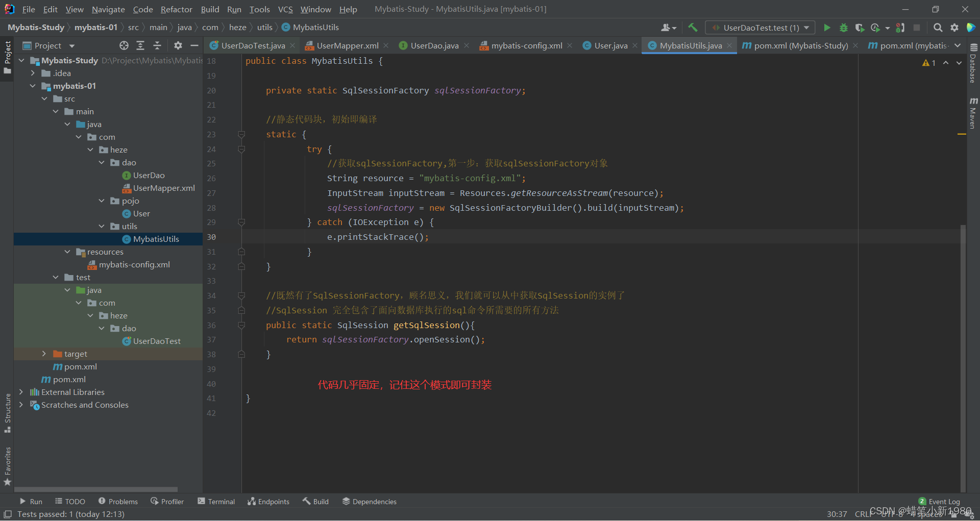This screenshot has width=980, height=521.
Task: Show the warning inspection indicator
Action: 929,63
